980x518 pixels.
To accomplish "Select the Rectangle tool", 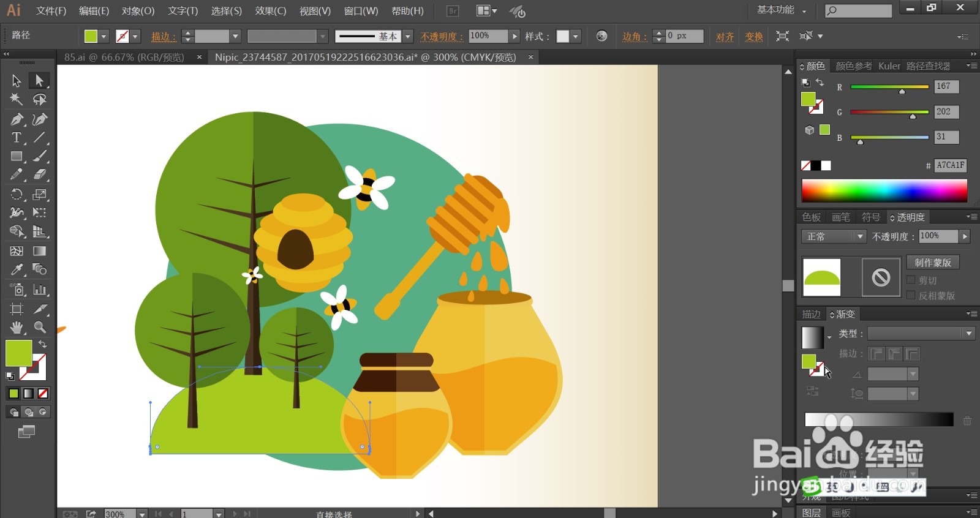I will coord(17,156).
